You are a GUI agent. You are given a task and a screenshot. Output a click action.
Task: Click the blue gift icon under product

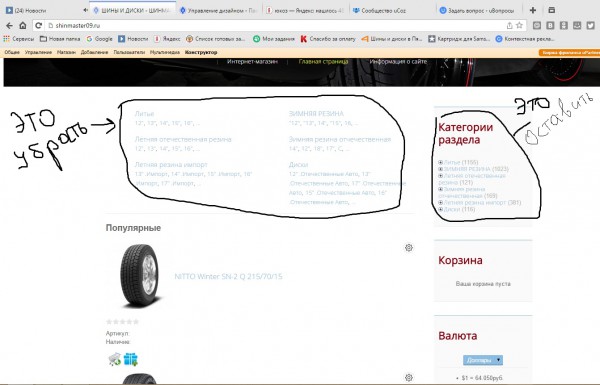click(130, 359)
